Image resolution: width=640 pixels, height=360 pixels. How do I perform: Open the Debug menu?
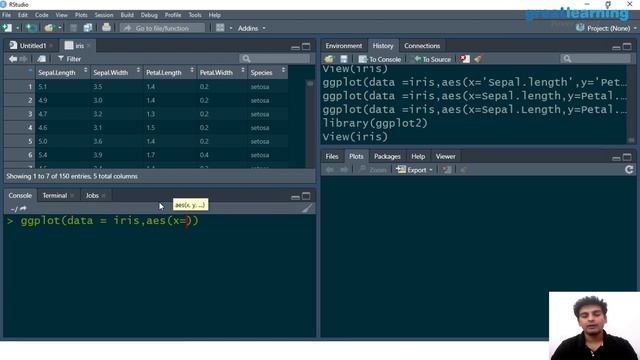pos(149,15)
